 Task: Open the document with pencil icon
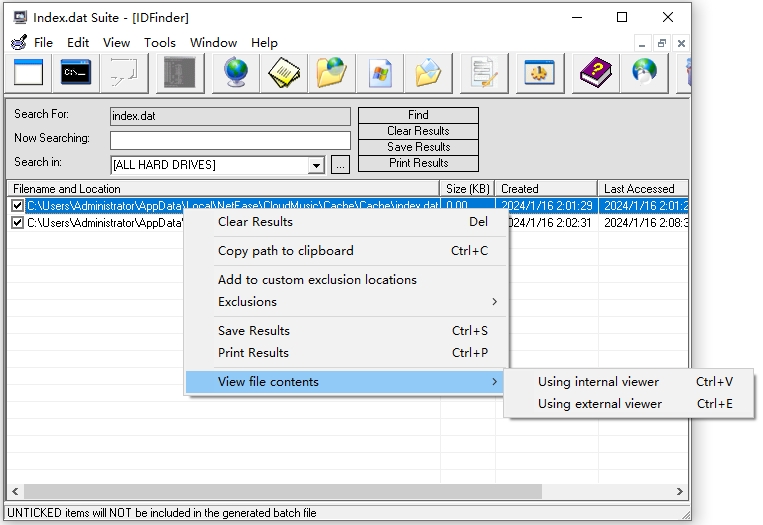(484, 73)
